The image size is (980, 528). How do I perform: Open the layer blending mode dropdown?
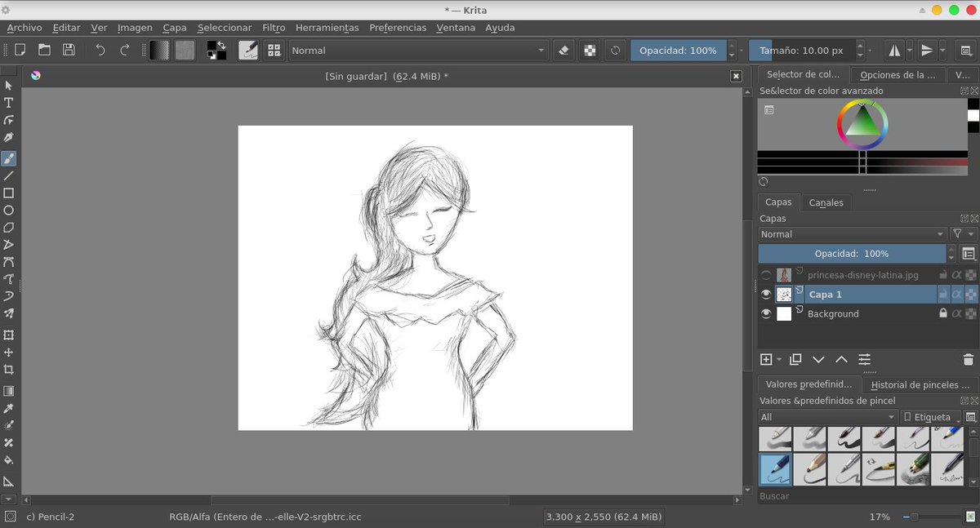click(852, 234)
